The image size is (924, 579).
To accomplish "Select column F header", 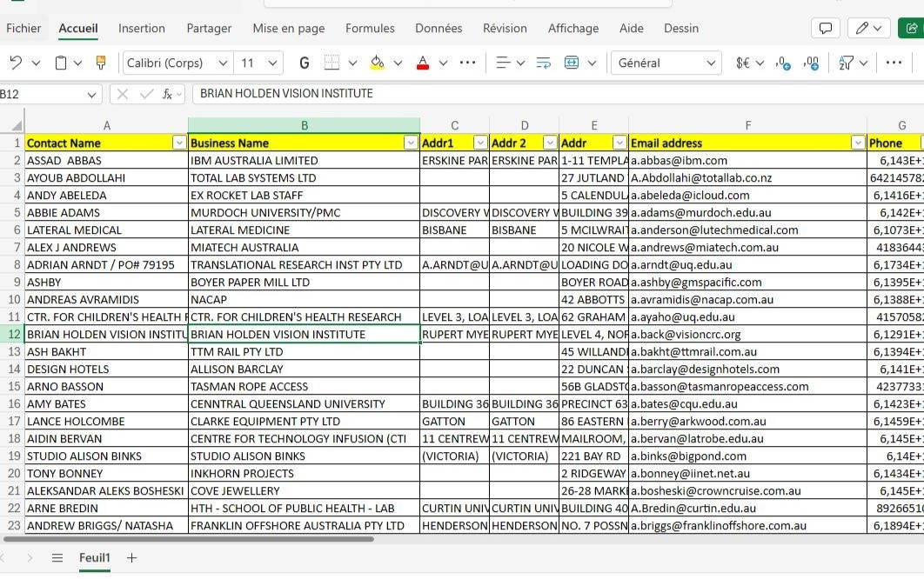I will (x=747, y=125).
